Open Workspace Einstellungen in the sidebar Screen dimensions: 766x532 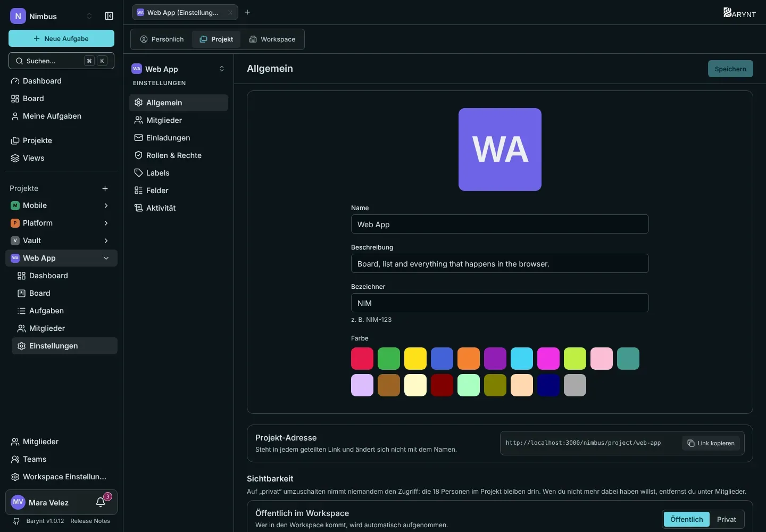pyautogui.click(x=61, y=477)
